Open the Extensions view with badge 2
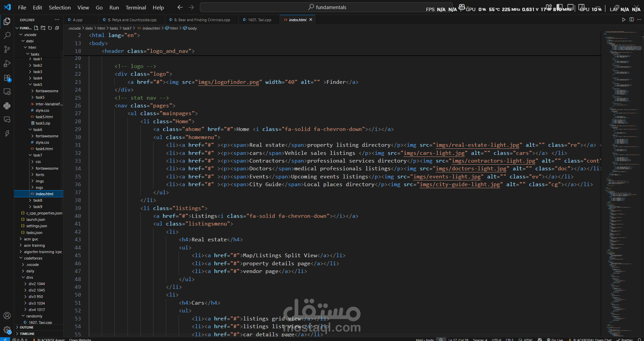This screenshot has width=644, height=341. [7, 78]
